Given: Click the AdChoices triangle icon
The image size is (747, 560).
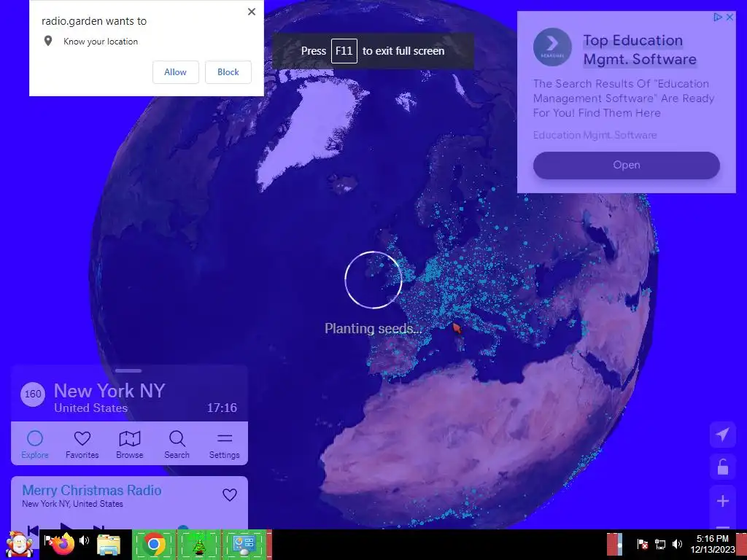Looking at the screenshot, I should (x=718, y=17).
